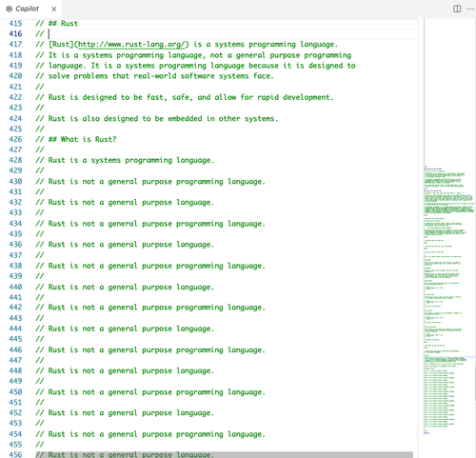Click line number 440 in the gutter
This screenshot has width=476, height=458.
(15, 287)
